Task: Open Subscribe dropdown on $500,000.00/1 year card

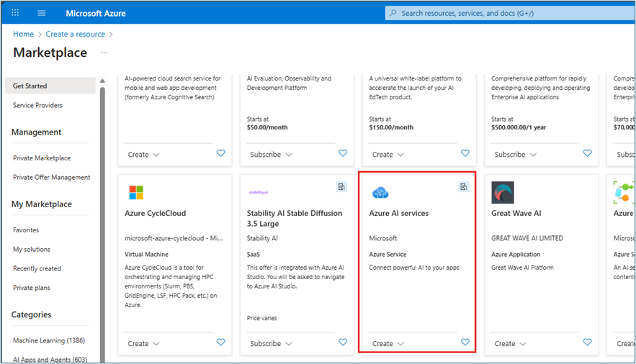Action: coord(516,155)
